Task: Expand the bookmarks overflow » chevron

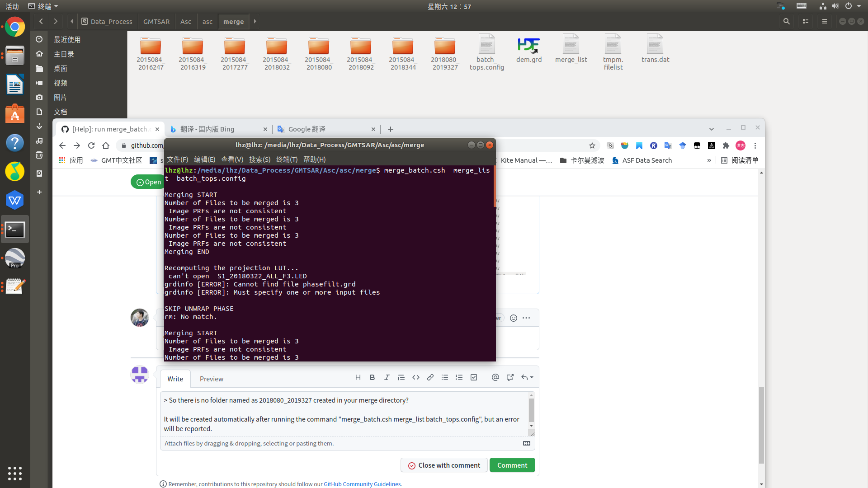Action: (x=709, y=160)
